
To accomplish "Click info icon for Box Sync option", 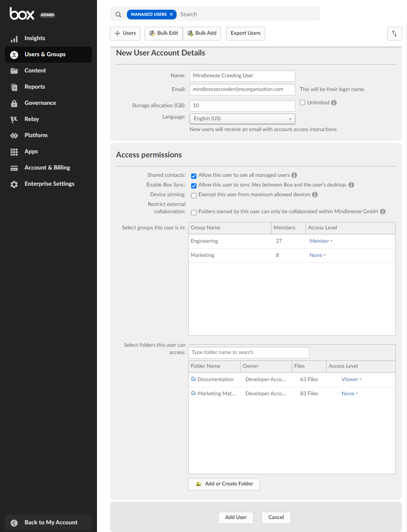I will pos(351,185).
